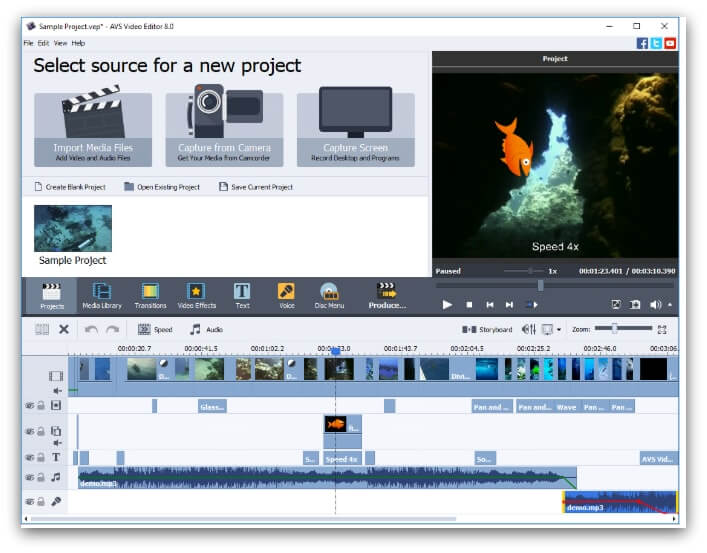Image resolution: width=707 pixels, height=553 pixels.
Task: Toggle visibility of the video overlay track
Action: tap(30, 432)
